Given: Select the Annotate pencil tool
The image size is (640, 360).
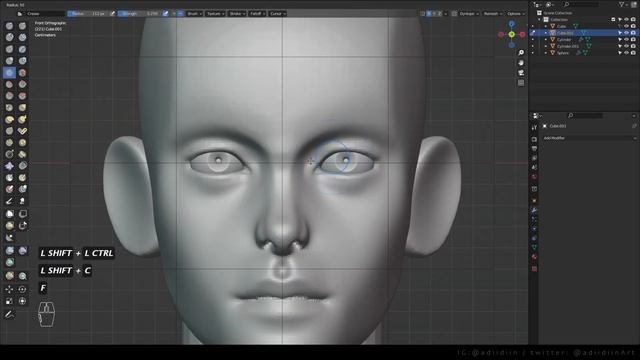Looking at the screenshot, I should pyautogui.click(x=9, y=314).
